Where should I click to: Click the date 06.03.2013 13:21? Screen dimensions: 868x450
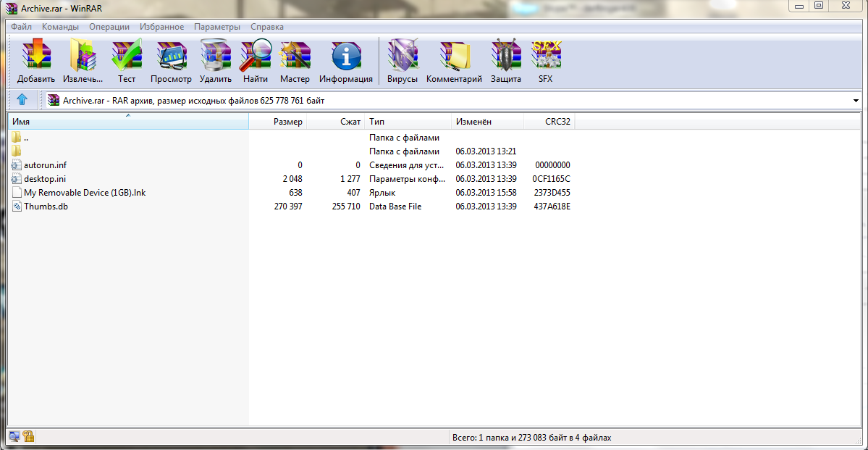(486, 151)
